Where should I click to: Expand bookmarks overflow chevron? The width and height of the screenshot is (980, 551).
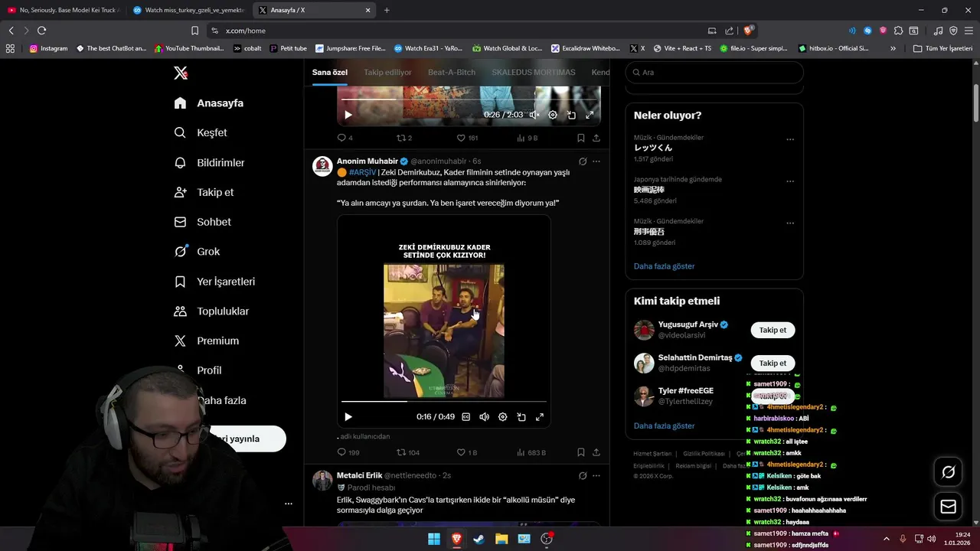pos(893,48)
